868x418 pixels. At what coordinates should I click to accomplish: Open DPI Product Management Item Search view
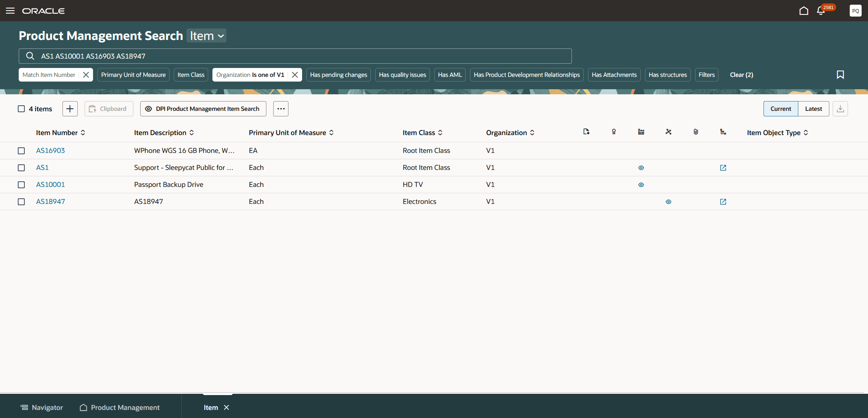[203, 109]
